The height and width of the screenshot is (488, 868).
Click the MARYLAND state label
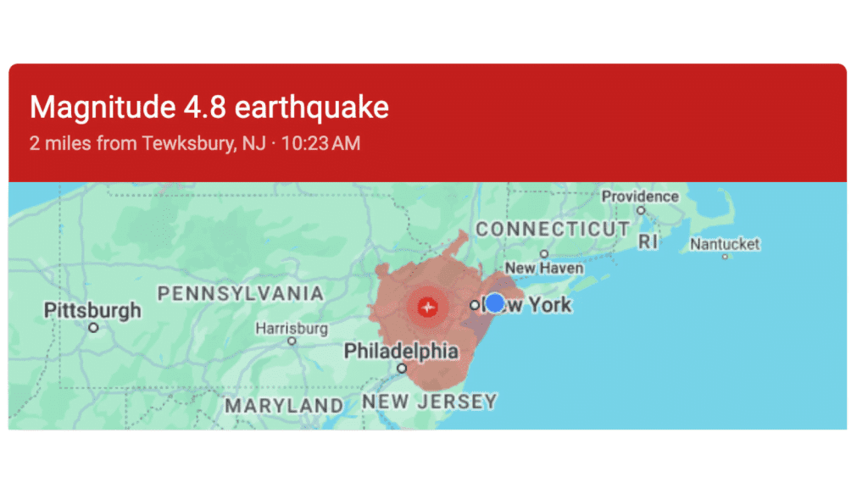tap(284, 406)
